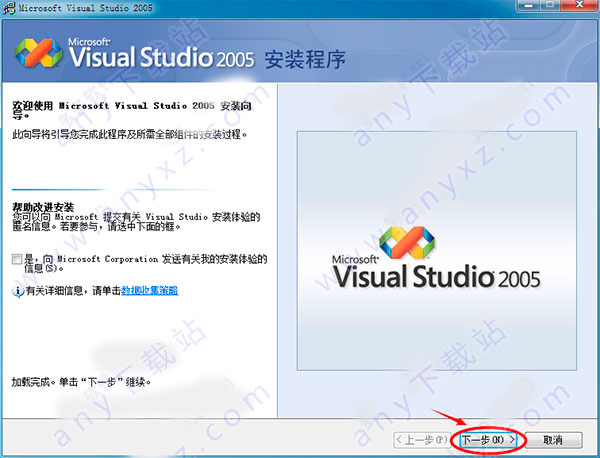
Task: Click the '帮助改进安装' heading
Action: pyautogui.click(x=43, y=207)
